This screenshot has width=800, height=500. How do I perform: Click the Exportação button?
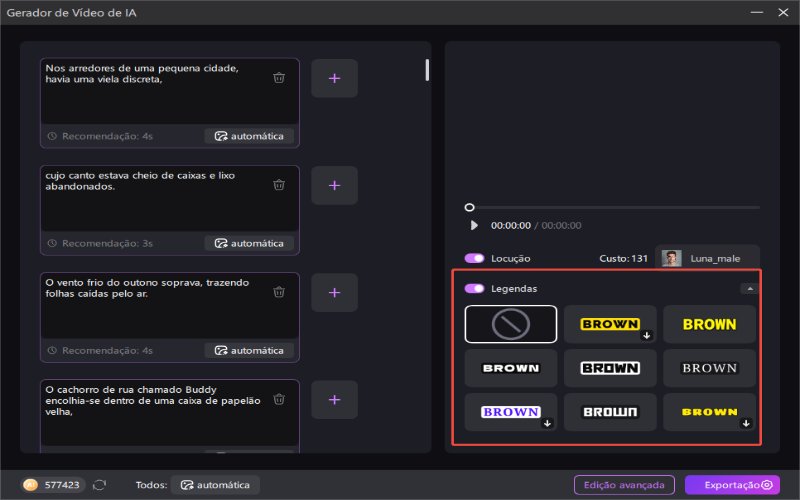click(732, 485)
